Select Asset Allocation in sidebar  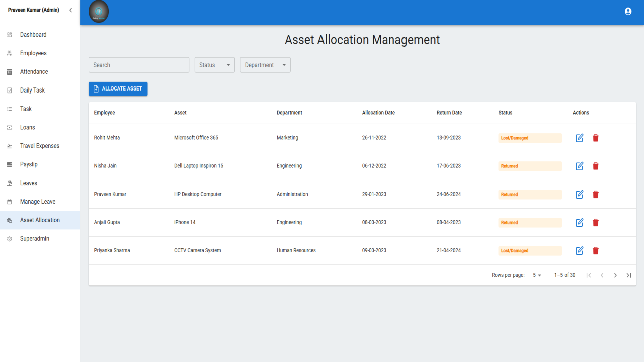pos(40,220)
